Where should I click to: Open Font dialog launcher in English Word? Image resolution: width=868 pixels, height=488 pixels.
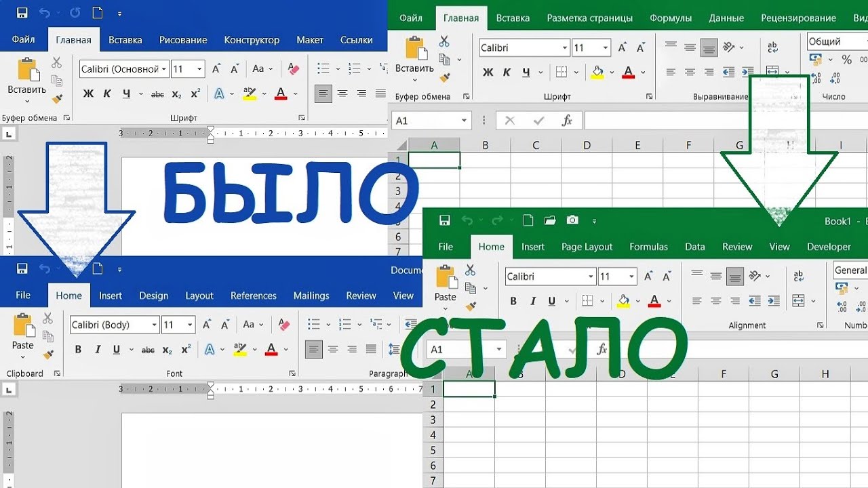coord(292,373)
